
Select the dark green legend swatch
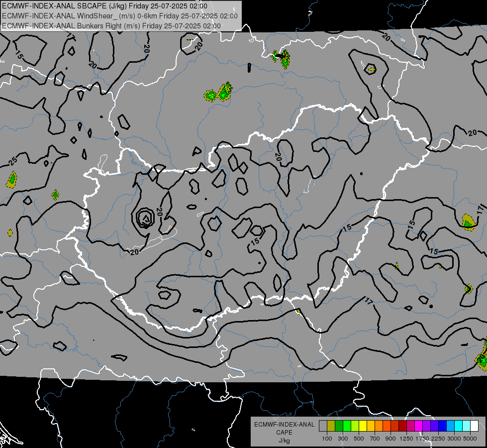pos(339,426)
